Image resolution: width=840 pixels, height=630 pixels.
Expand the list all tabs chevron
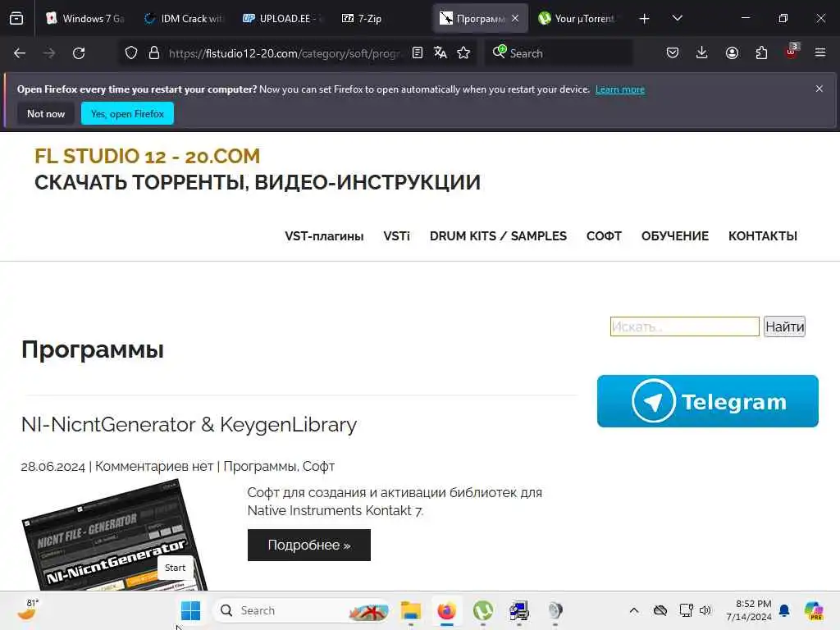pos(677,19)
